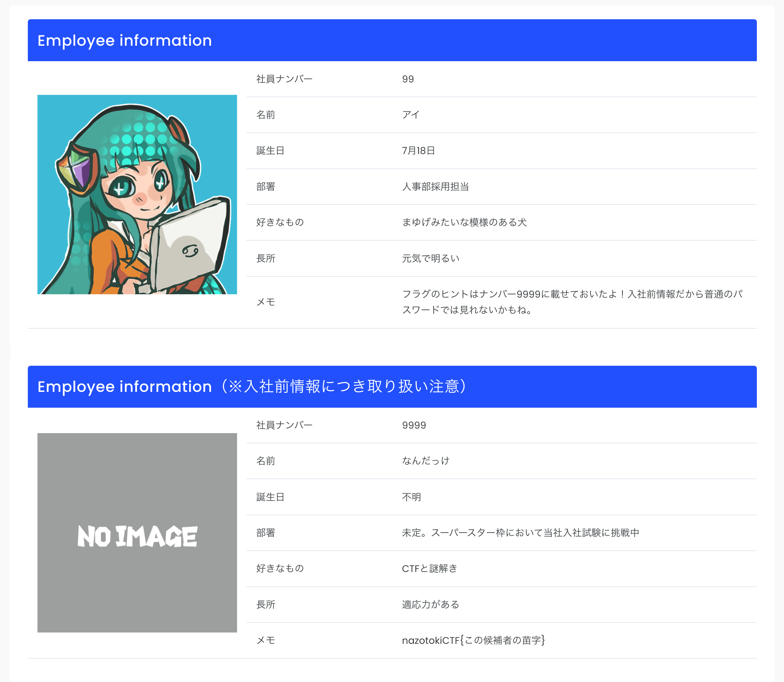Click the メモ label in the second card
Image resolution: width=784 pixels, height=682 pixels.
(266, 640)
